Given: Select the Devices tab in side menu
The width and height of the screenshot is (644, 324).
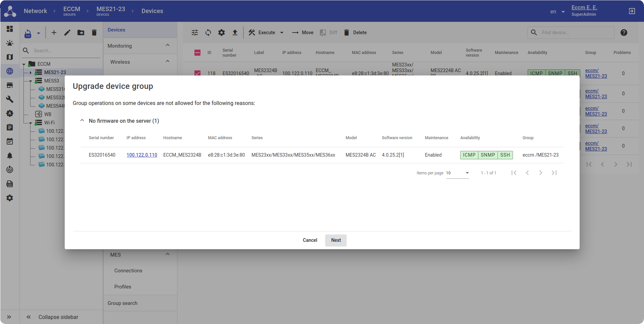Looking at the screenshot, I should pos(116,30).
